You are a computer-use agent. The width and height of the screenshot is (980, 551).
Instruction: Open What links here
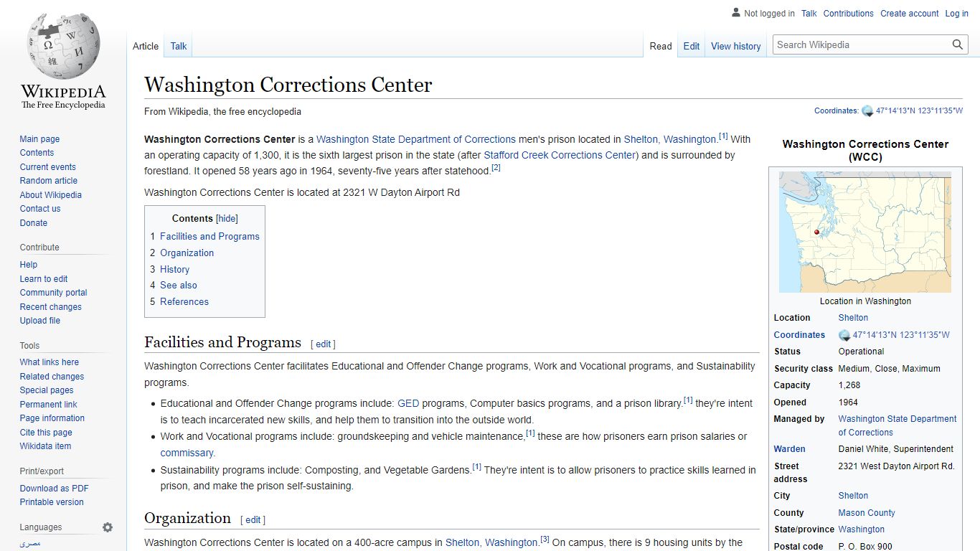pyautogui.click(x=49, y=362)
